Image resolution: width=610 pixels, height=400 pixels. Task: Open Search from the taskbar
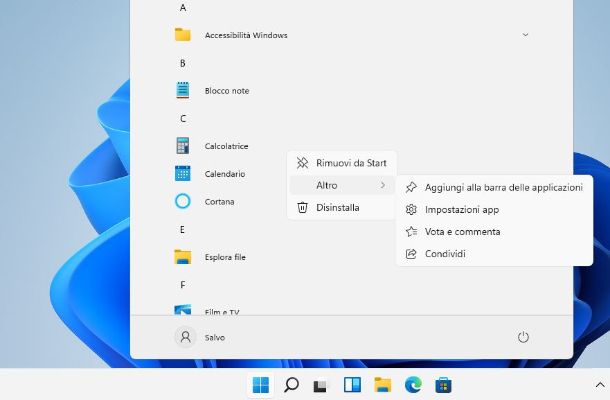(x=291, y=385)
